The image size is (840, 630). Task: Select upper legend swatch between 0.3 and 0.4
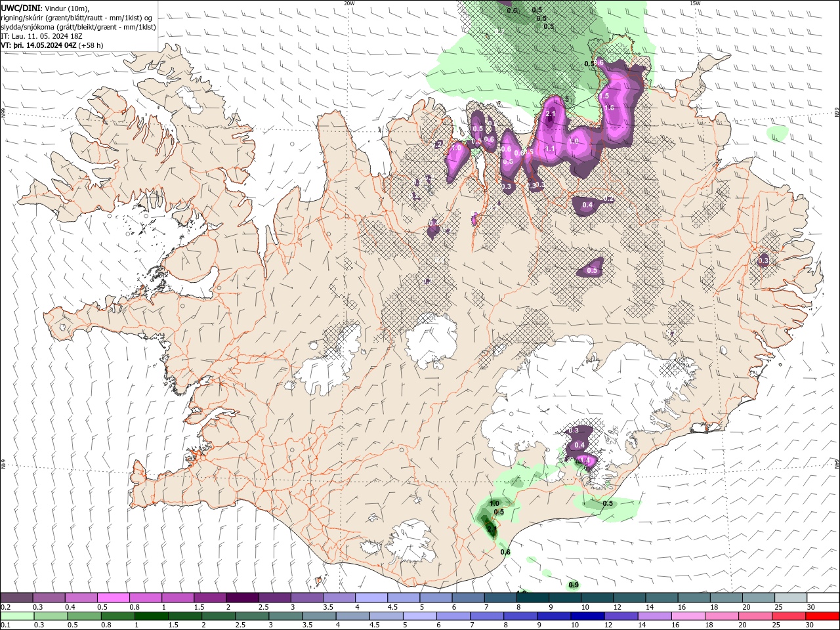49,597
